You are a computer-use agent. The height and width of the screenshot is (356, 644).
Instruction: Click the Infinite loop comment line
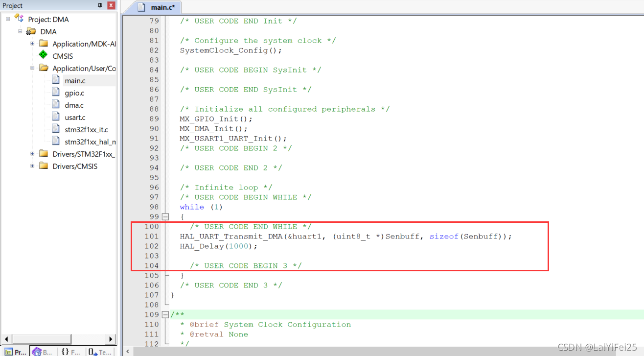(x=226, y=188)
